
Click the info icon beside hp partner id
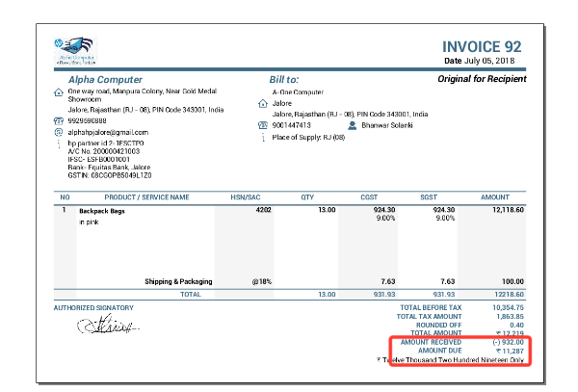coord(59,143)
